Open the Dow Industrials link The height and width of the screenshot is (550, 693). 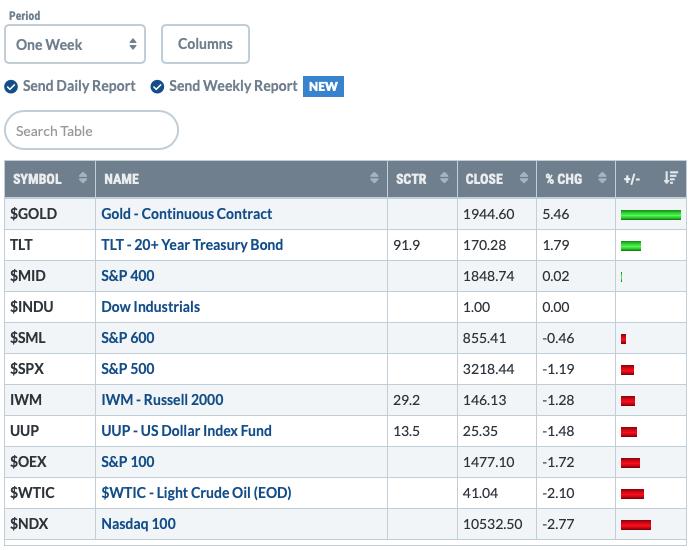[151, 307]
